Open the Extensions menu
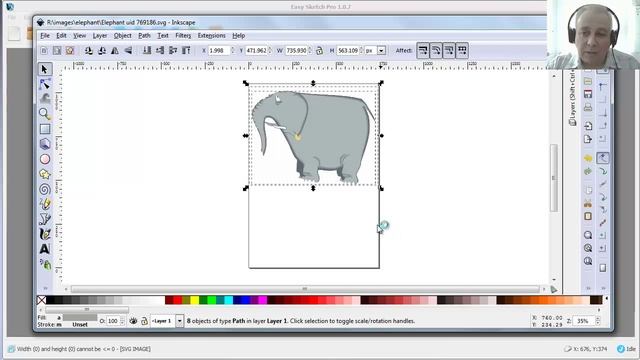The width and height of the screenshot is (640, 360). [x=211, y=36]
